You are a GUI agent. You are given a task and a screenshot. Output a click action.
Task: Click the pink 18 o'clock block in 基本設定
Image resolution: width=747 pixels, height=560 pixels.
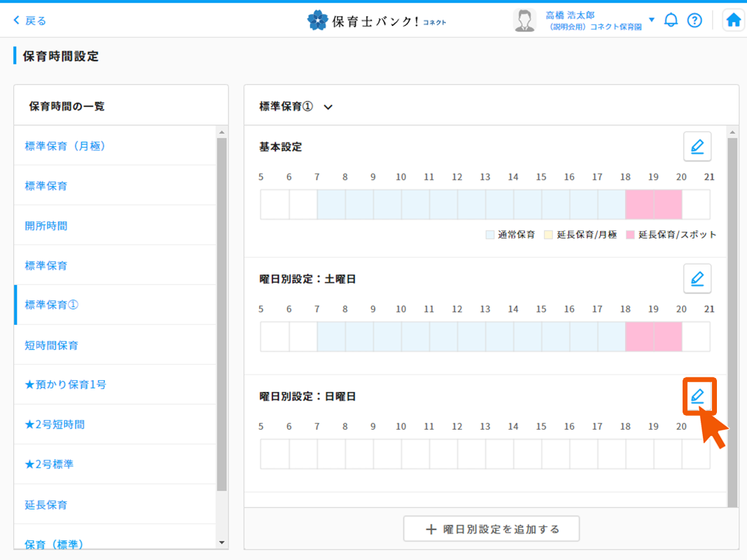639,205
